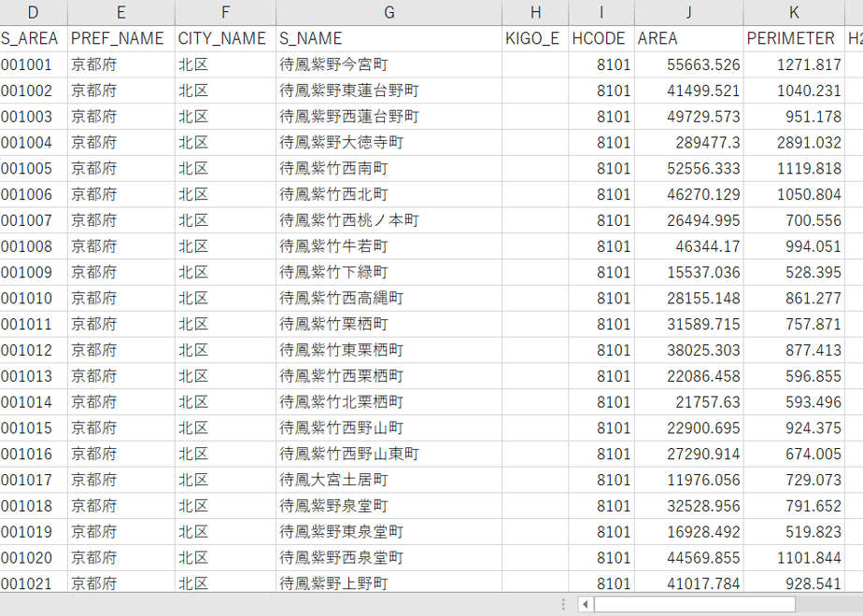The image size is (863, 616).
Task: Select cell 待鳳紫竹西桃ノ本町
Action: [x=389, y=220]
